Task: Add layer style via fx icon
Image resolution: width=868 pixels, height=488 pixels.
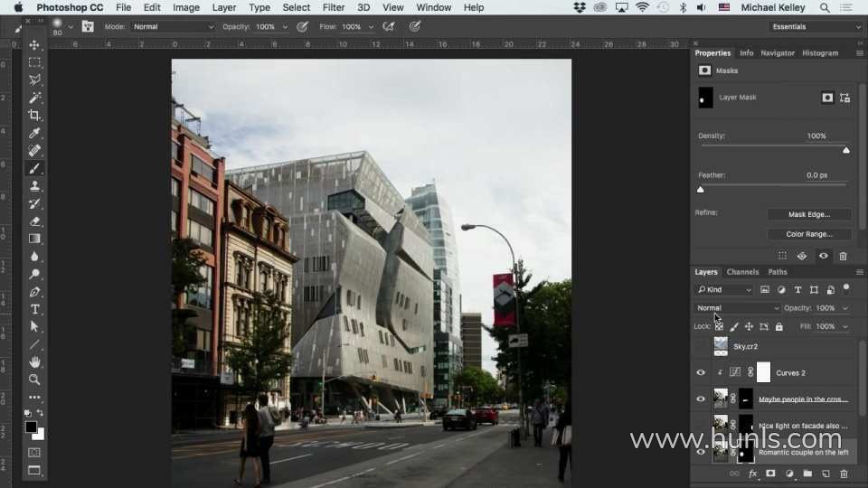Action: click(752, 474)
